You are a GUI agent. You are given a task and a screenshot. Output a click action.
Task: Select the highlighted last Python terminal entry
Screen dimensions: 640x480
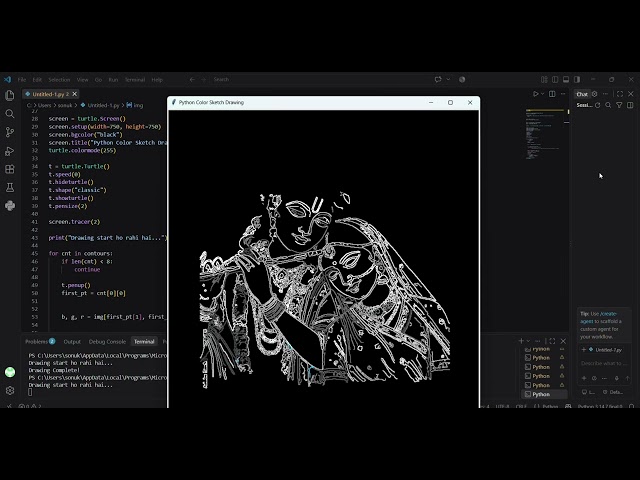click(x=544, y=394)
